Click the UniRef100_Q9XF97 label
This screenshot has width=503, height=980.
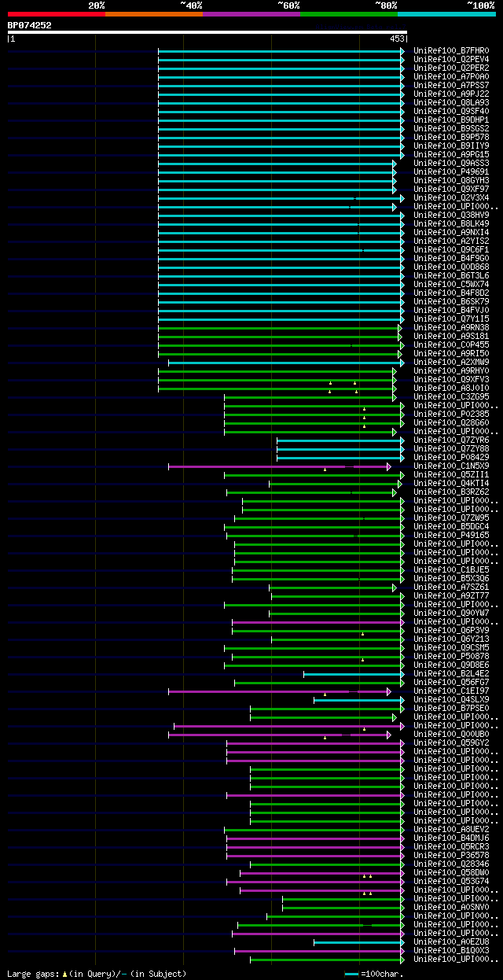(x=451, y=189)
